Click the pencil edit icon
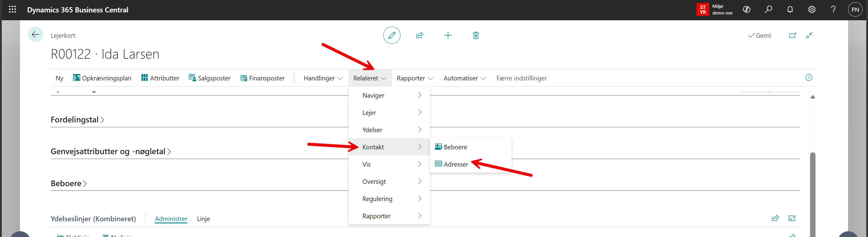Viewport: 868px width, 237px height. click(x=391, y=35)
